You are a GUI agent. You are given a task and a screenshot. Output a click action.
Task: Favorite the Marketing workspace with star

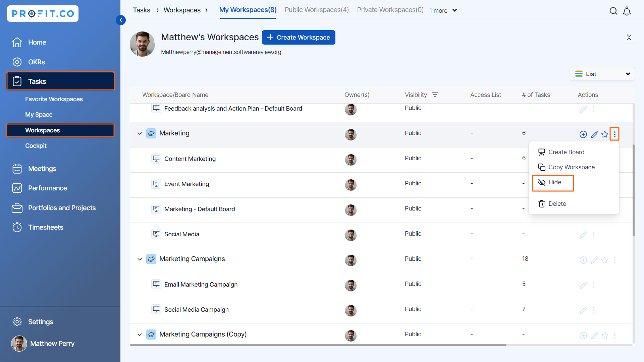[605, 134]
